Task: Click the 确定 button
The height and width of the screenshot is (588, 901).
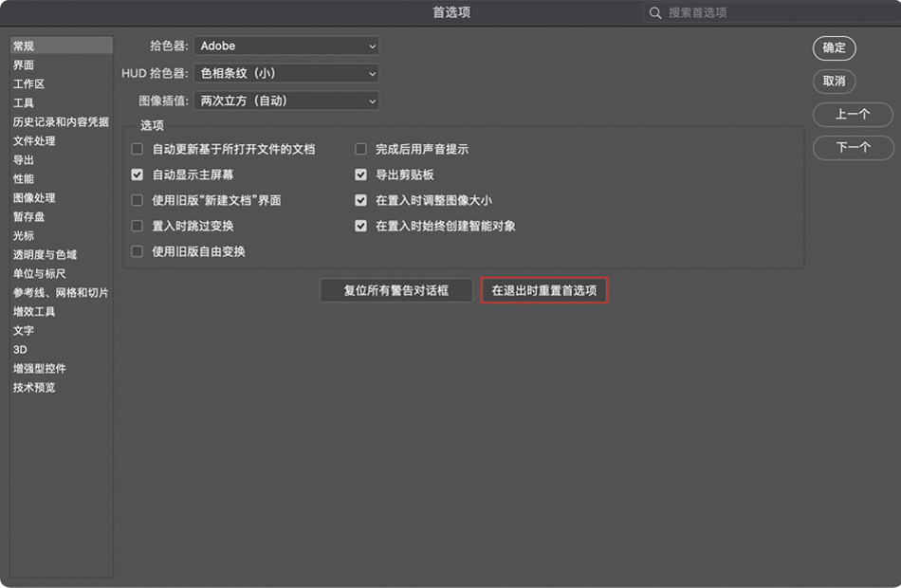Action: [x=835, y=48]
